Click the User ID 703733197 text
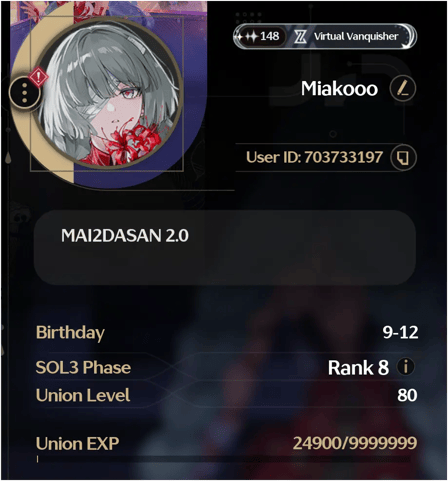 314,157
